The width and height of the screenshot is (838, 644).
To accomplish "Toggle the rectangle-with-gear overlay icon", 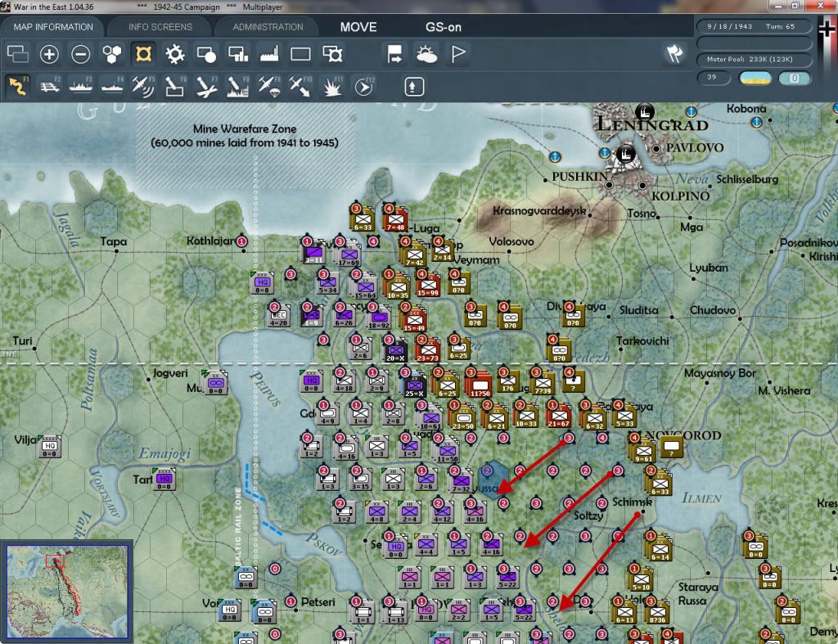I will (x=332, y=54).
